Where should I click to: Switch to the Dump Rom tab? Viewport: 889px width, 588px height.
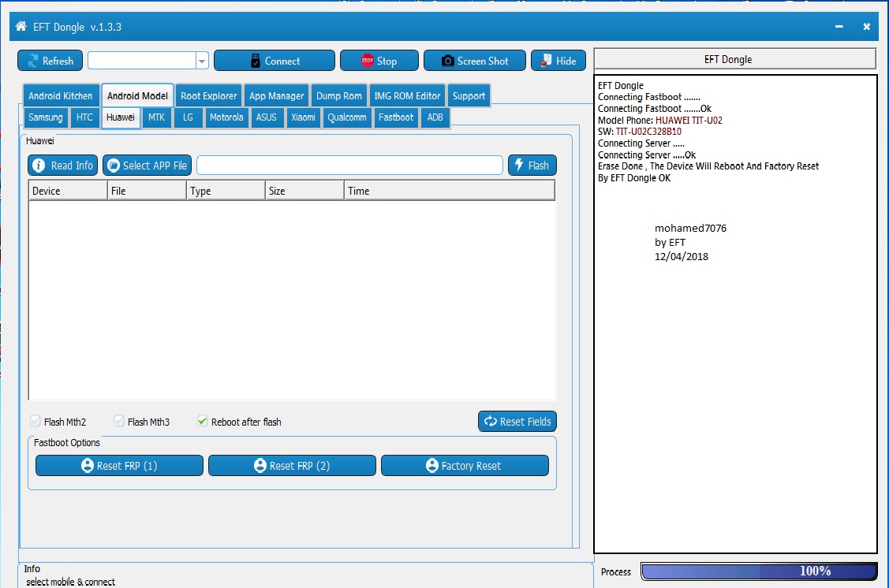pyautogui.click(x=339, y=95)
